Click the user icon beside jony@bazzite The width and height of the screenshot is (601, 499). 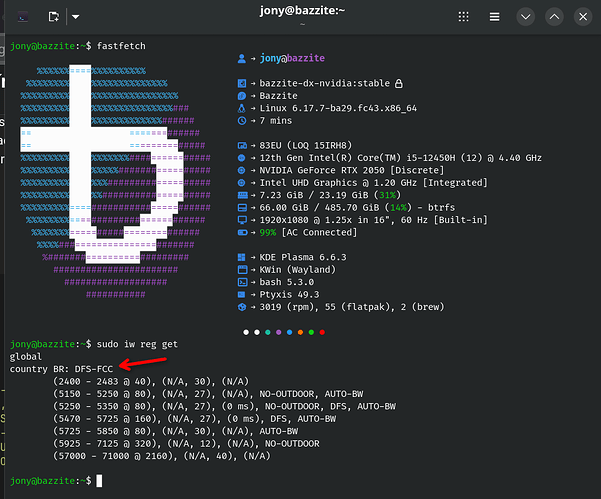242,60
